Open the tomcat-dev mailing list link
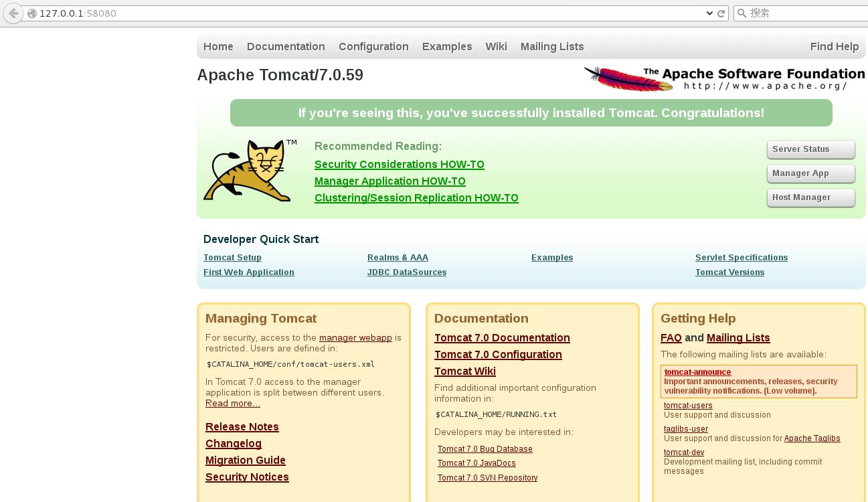868x502 pixels. (684, 452)
